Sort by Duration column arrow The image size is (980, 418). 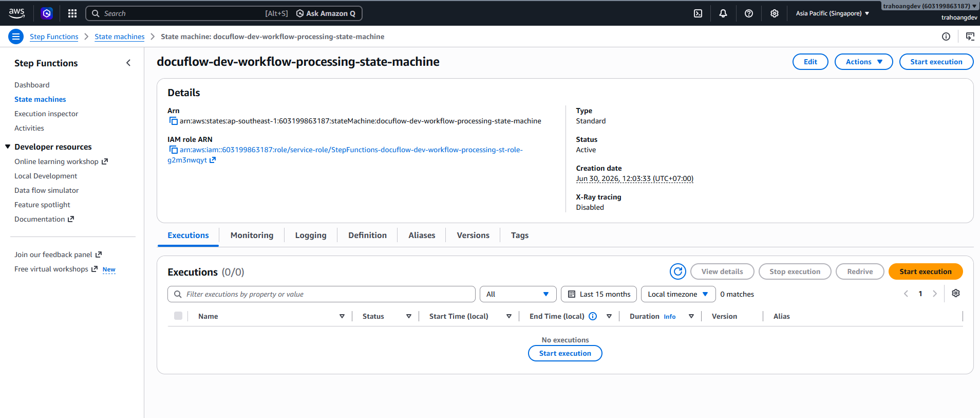tap(691, 316)
